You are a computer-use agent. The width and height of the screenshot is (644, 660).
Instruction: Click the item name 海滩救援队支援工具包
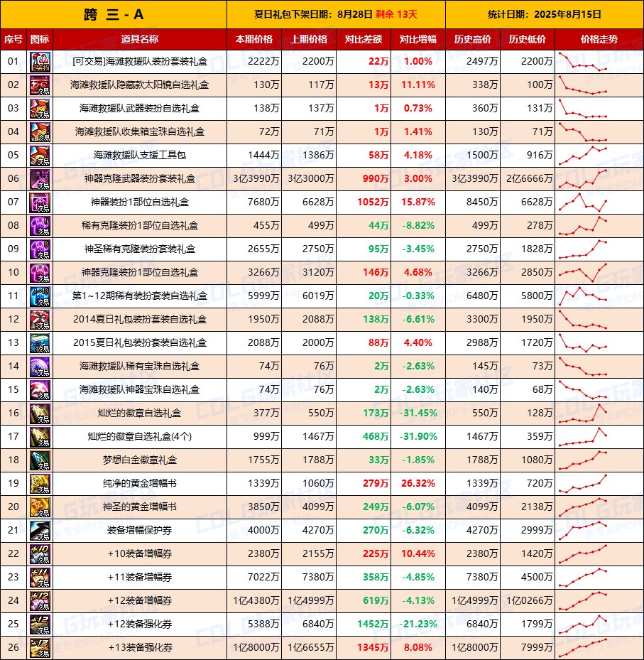tap(140, 156)
